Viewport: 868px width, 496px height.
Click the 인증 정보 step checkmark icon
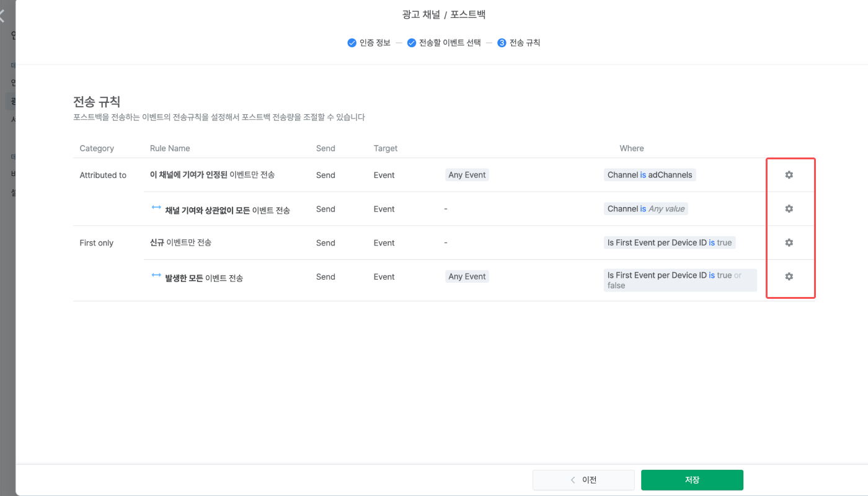point(352,43)
